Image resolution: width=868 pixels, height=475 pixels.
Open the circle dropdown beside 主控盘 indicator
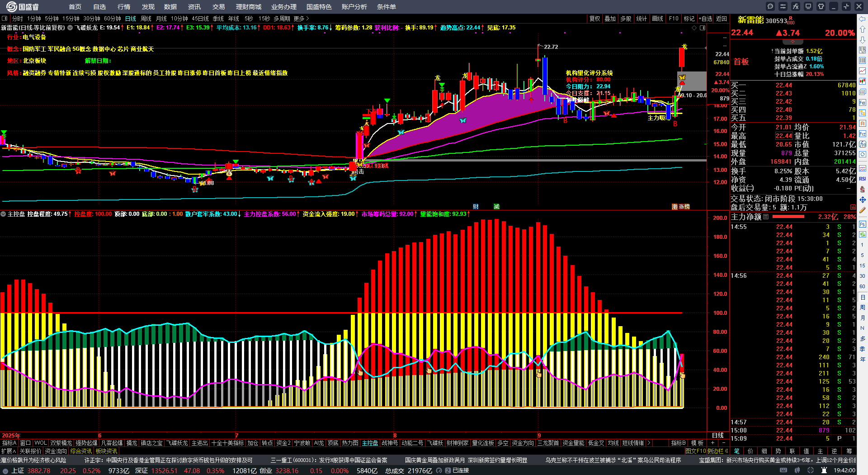3,214
